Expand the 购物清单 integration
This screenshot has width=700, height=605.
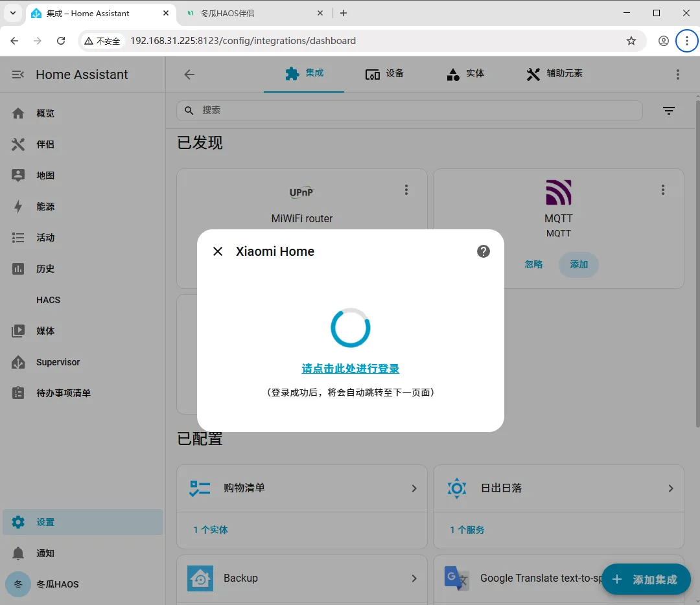click(x=302, y=488)
